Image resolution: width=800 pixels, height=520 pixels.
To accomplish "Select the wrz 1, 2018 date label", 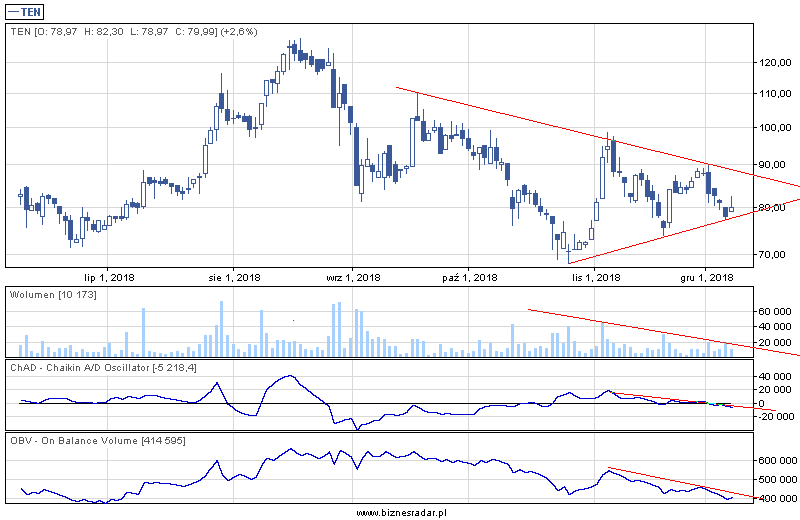I will (x=354, y=277).
